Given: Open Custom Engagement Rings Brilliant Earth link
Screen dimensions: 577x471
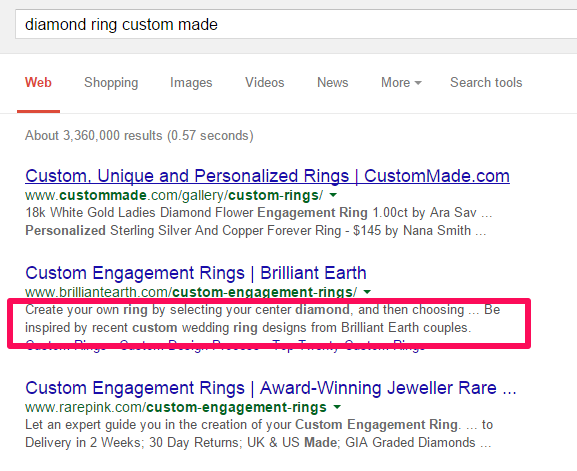Looking at the screenshot, I should click(196, 273).
